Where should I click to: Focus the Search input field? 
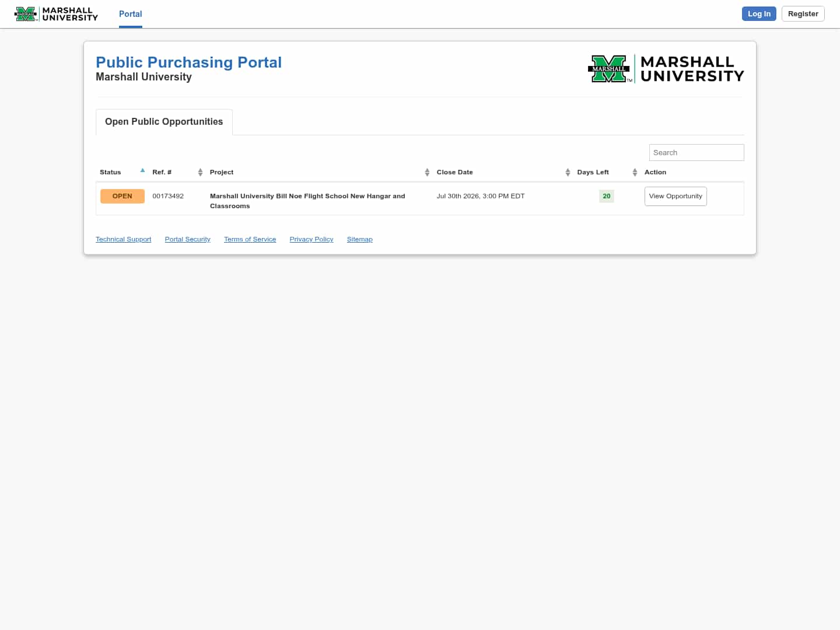696,152
